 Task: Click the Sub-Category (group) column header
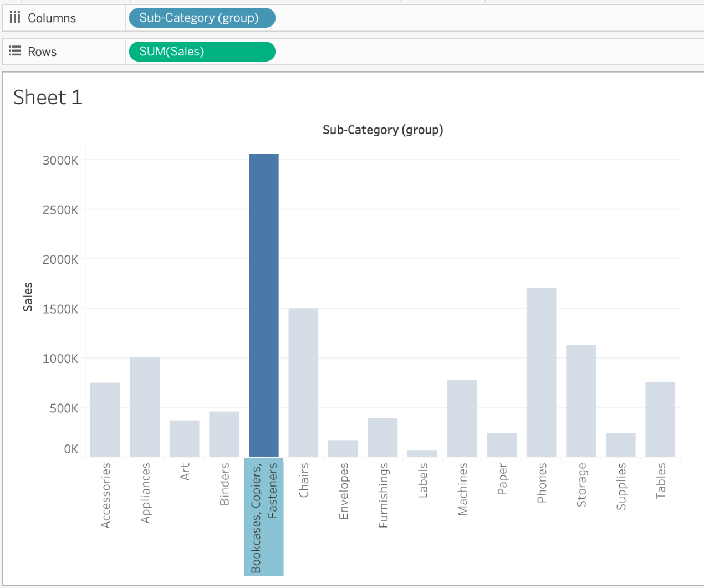382,130
